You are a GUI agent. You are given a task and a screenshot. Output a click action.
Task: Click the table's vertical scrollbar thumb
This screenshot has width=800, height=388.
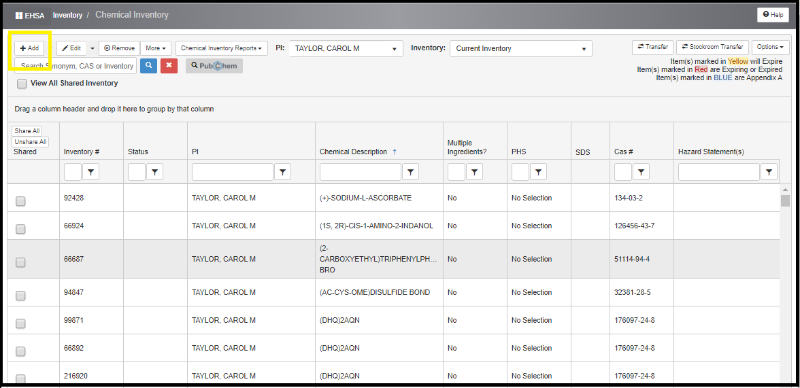(x=785, y=200)
